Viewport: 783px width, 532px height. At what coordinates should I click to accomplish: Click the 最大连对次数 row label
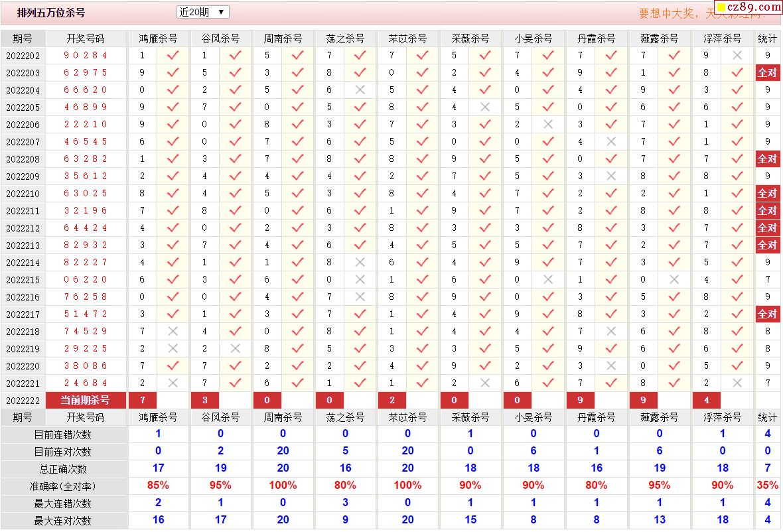click(x=63, y=521)
